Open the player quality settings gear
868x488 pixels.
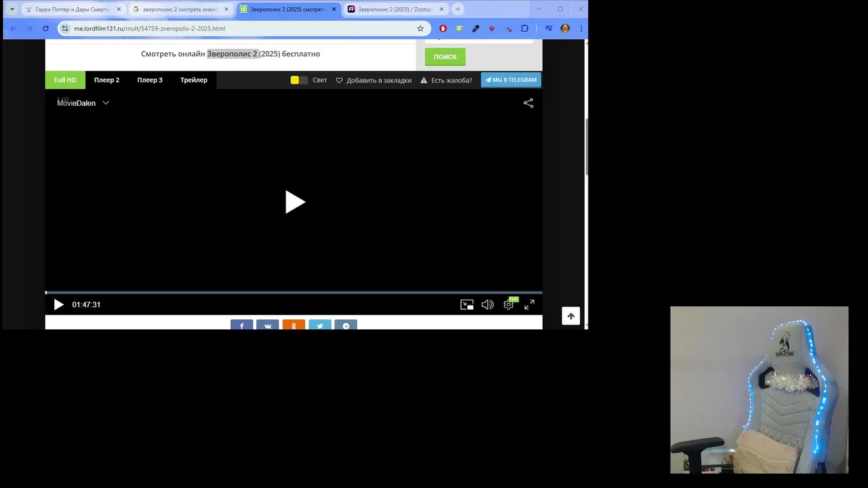click(x=509, y=305)
